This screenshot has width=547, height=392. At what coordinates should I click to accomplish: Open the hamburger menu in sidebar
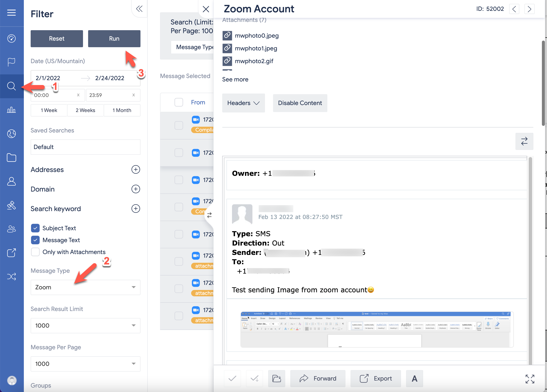pyautogui.click(x=11, y=13)
